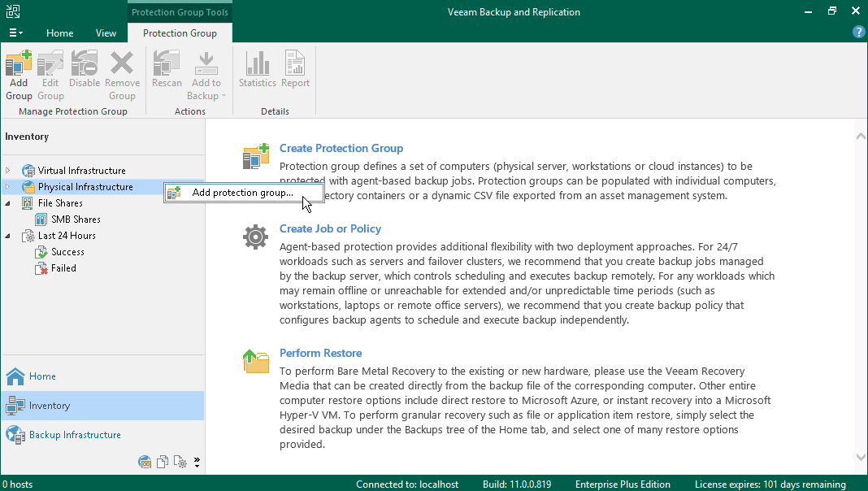Open the Inventory navigation pane
868x491 pixels.
[102, 406]
